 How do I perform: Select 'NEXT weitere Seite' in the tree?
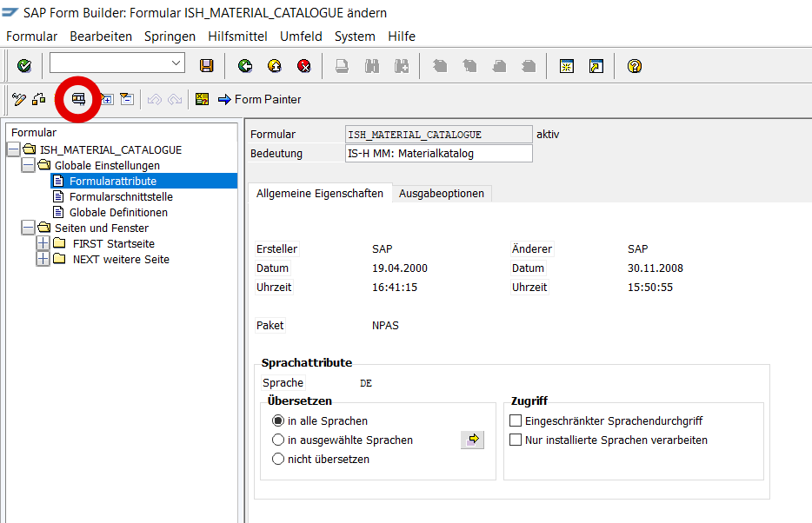point(121,259)
